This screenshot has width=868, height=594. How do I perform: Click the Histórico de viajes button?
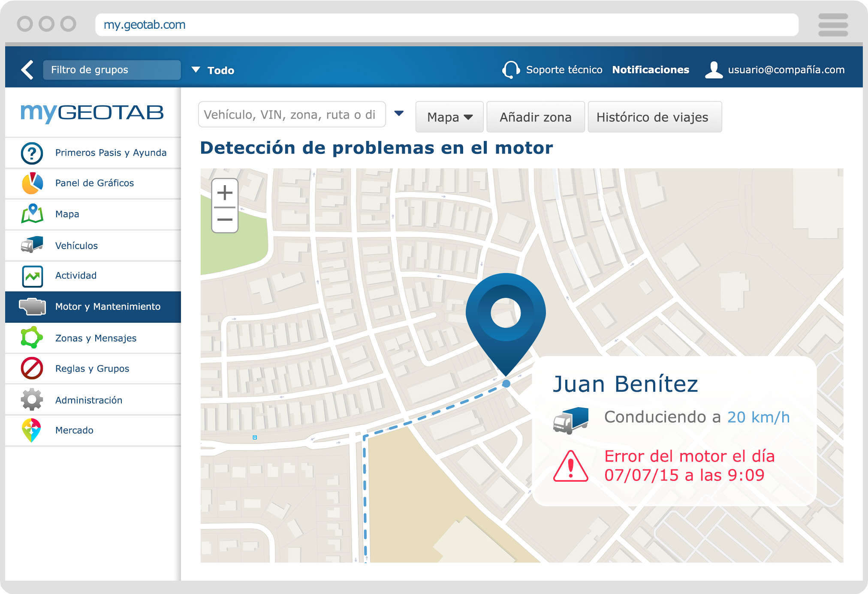tap(654, 117)
